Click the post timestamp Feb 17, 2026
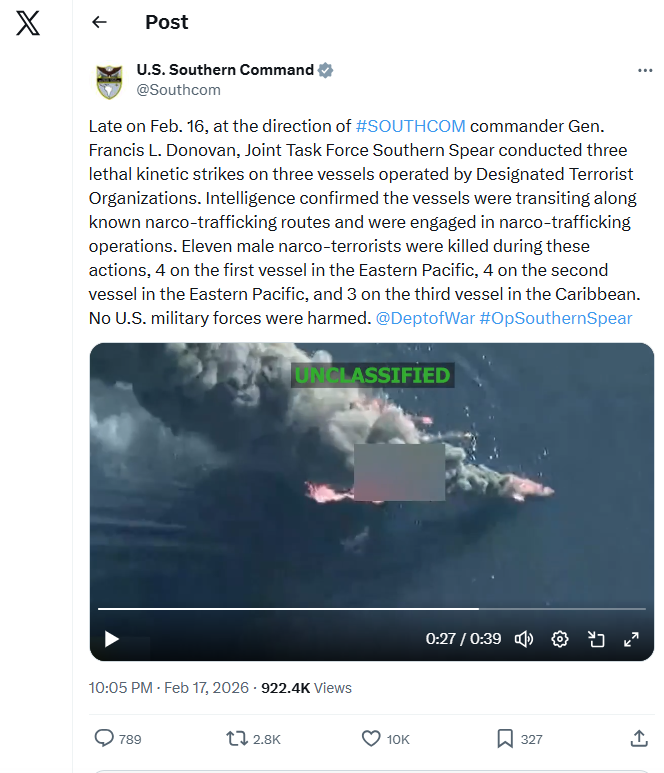 (206, 688)
